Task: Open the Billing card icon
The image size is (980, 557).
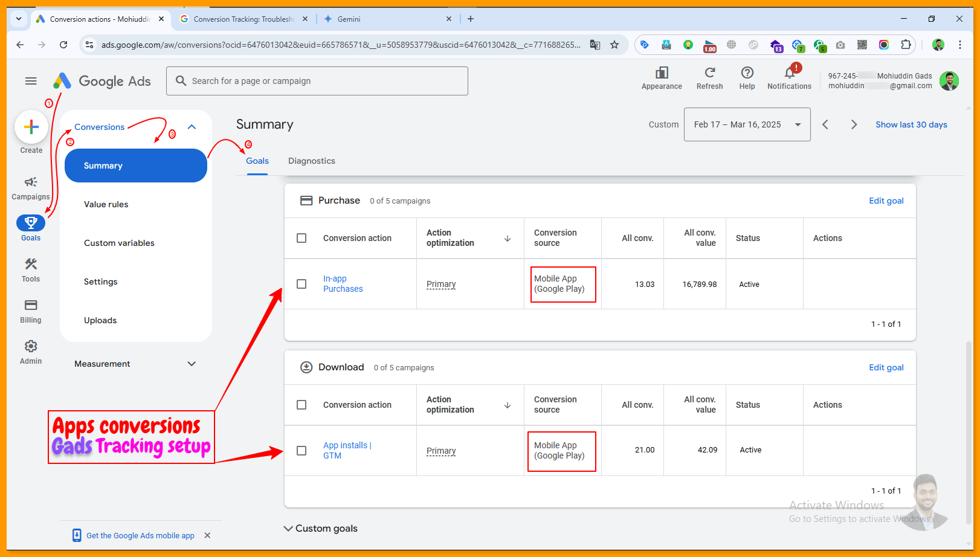Action: pos(31,306)
